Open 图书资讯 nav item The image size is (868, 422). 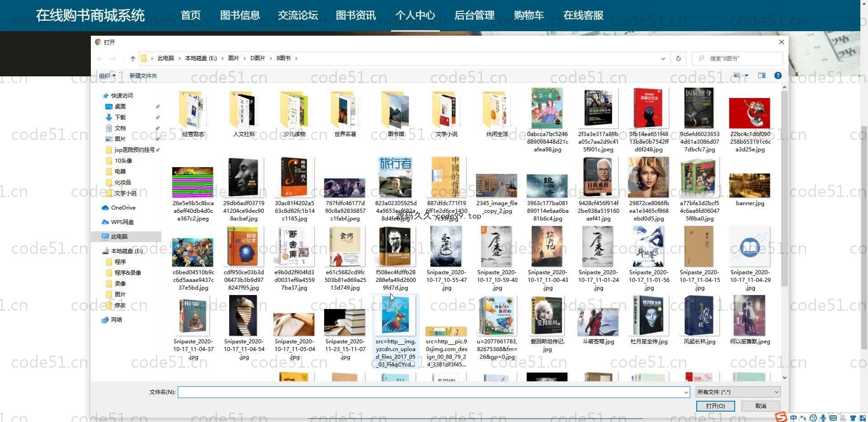point(356,15)
